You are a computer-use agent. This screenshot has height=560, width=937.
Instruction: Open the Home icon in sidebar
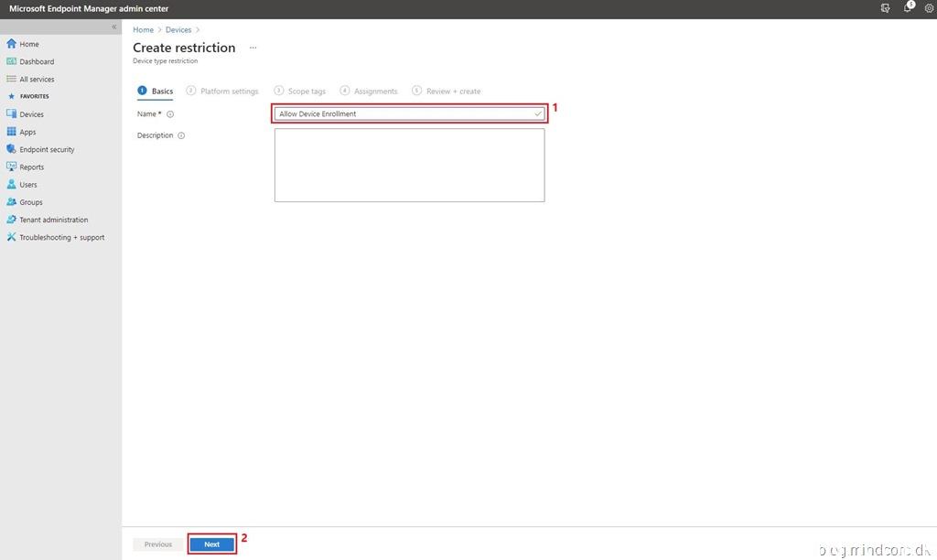click(12, 44)
